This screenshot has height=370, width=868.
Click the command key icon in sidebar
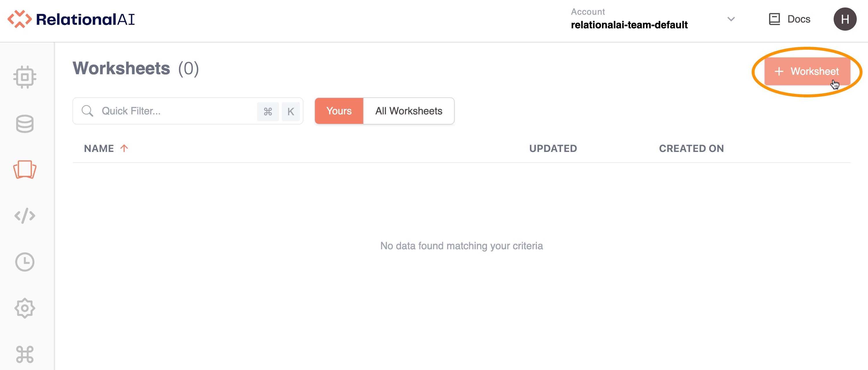click(25, 354)
